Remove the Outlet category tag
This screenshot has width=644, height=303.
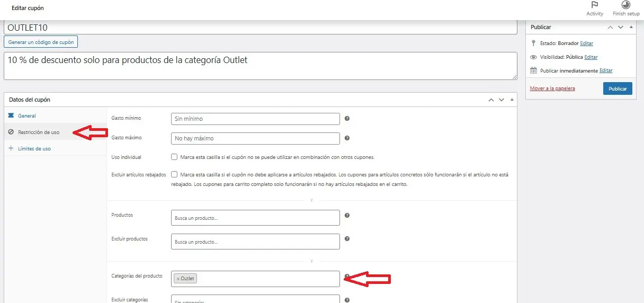click(178, 279)
